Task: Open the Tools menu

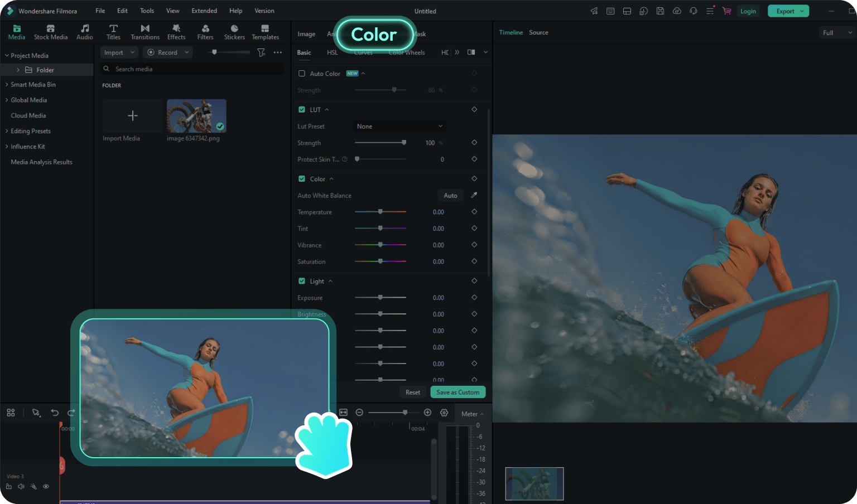Action: (147, 11)
